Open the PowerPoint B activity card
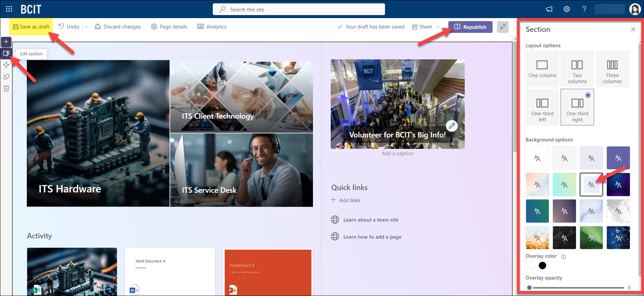Screen dimensions: 644x296 268,272
